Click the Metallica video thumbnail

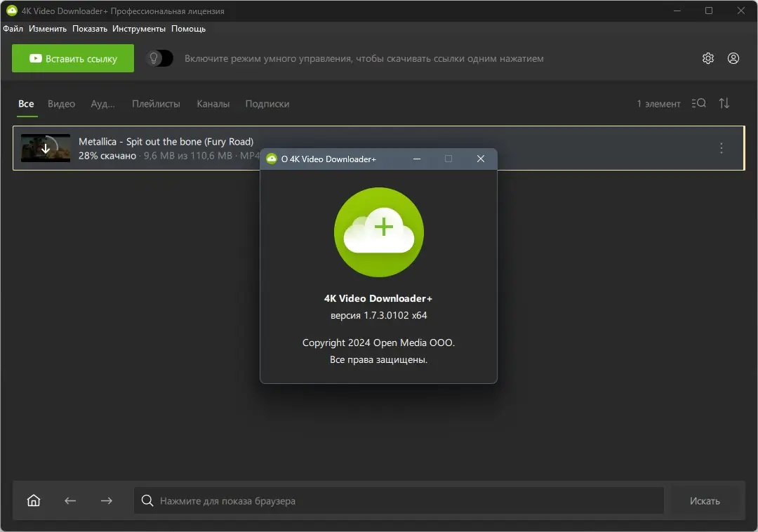click(x=46, y=148)
